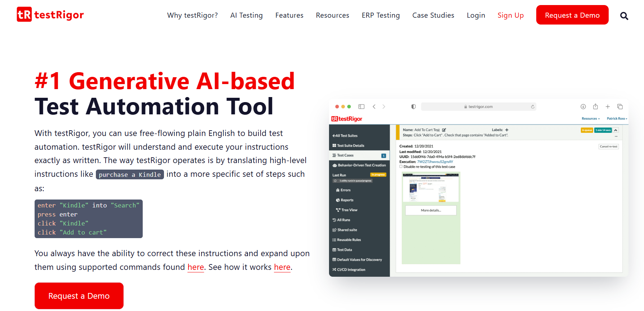Screen dimensions: 644x311
Task: Expand the Resources dropdown inside the app
Action: pyautogui.click(x=591, y=118)
